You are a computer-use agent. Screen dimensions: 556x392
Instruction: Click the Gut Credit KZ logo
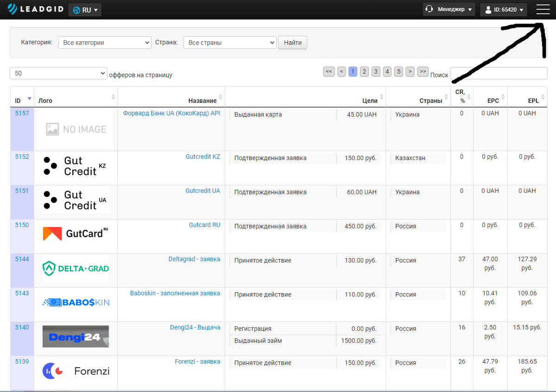[x=76, y=166]
